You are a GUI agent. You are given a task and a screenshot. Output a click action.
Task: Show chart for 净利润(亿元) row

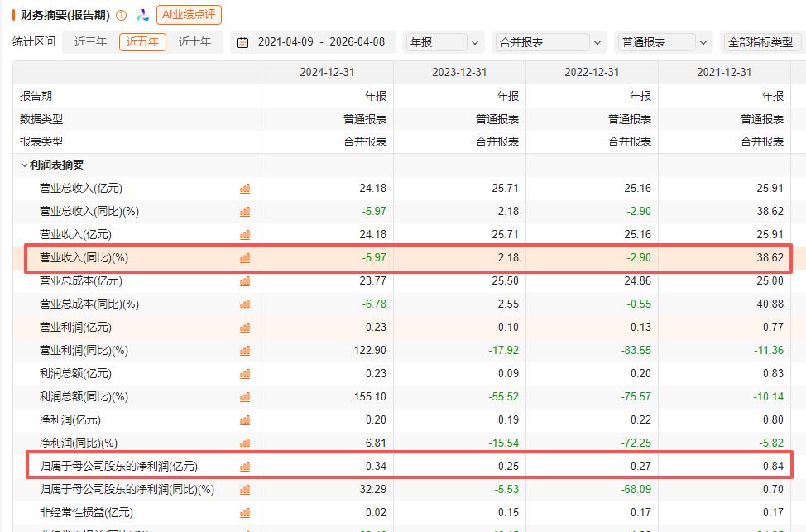244,420
